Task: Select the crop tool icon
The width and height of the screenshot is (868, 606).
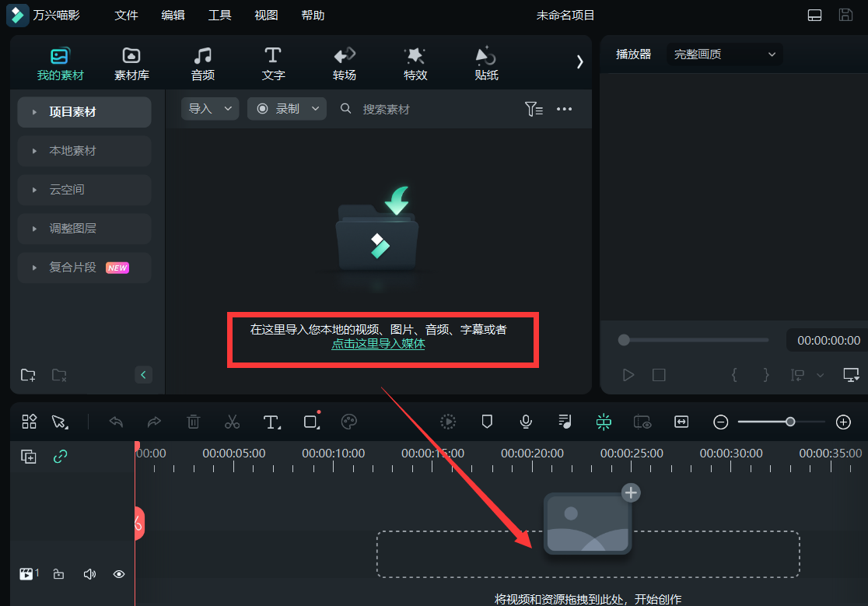Action: click(x=310, y=422)
